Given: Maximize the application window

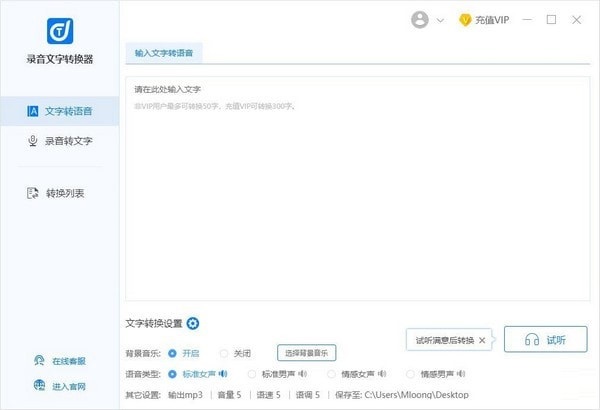Looking at the screenshot, I should (x=551, y=20).
